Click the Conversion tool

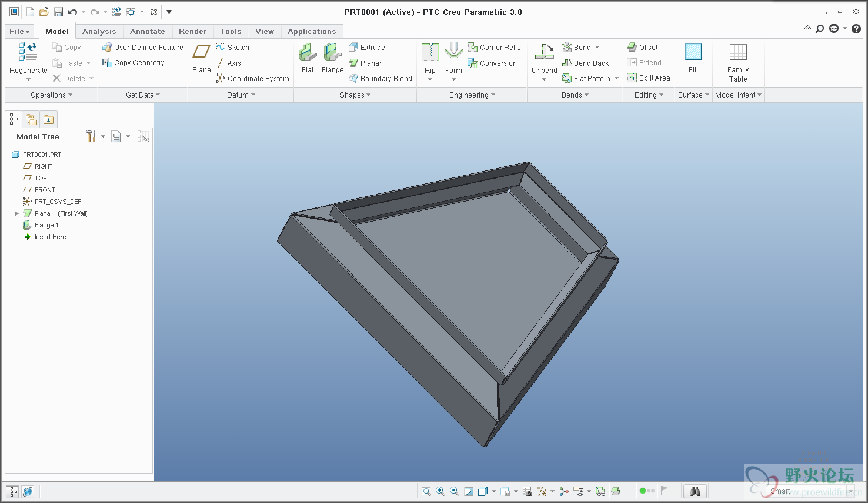493,63
